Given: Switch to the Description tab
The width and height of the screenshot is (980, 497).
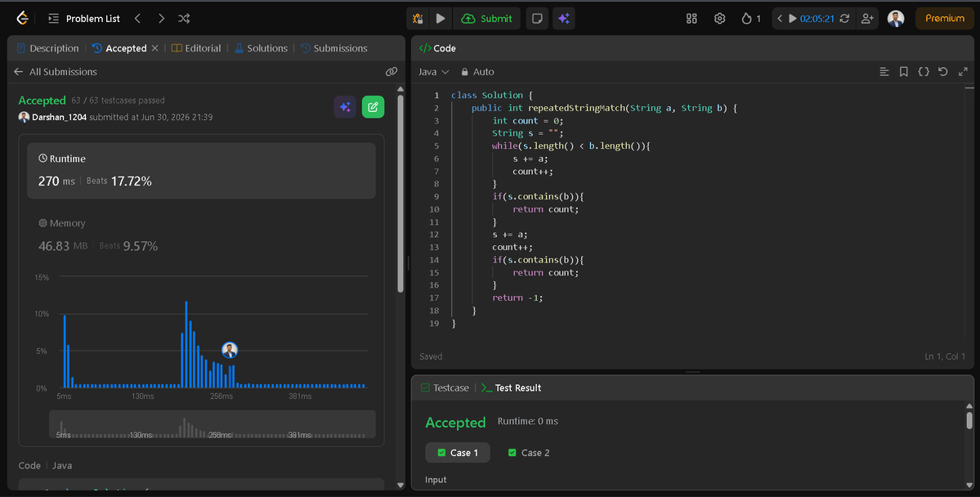Looking at the screenshot, I should (48, 48).
